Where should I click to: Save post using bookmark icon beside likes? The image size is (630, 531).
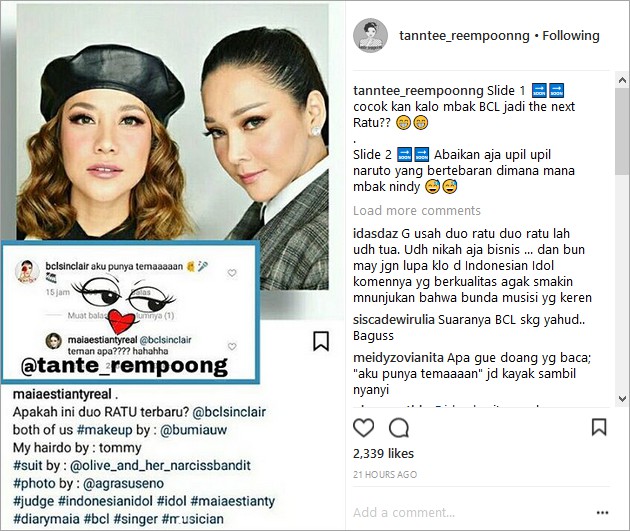599,427
